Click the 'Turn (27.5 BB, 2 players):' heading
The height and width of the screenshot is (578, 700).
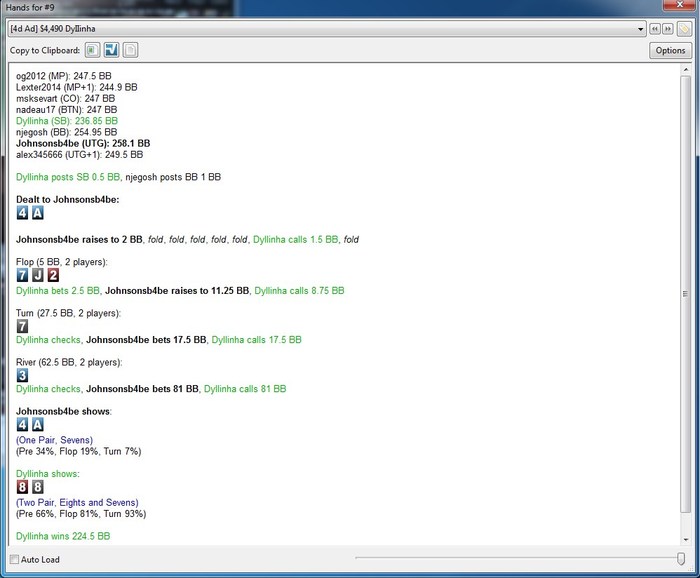click(68, 313)
